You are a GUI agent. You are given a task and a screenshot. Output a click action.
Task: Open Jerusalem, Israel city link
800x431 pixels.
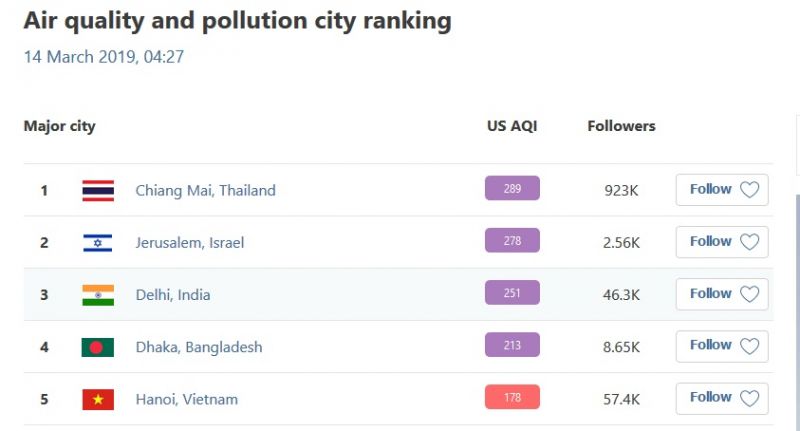[x=190, y=242]
